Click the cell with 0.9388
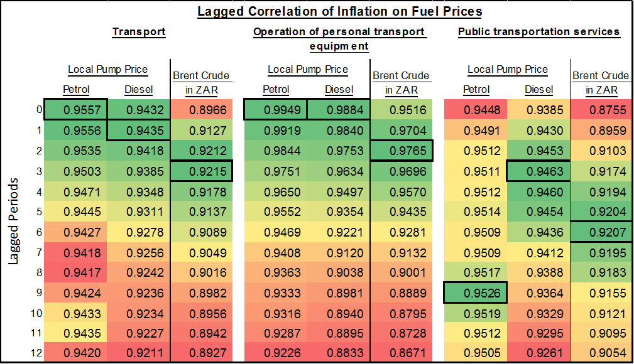This screenshot has width=634, height=364. coord(538,272)
